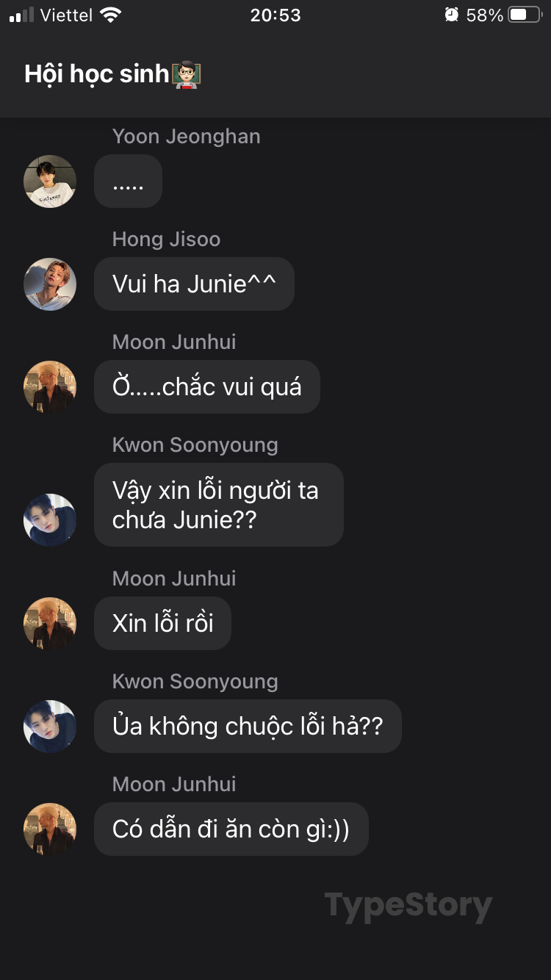Image resolution: width=551 pixels, height=980 pixels.
Task: Tap the 'Kwon Soonyoung' sender name above 'Vậy xin lỗi'
Action: pos(195,445)
